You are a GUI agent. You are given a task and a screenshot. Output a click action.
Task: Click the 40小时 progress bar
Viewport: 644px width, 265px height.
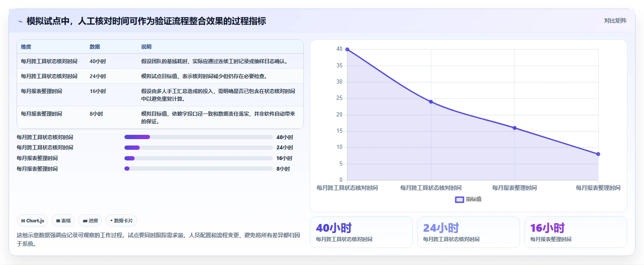198,137
